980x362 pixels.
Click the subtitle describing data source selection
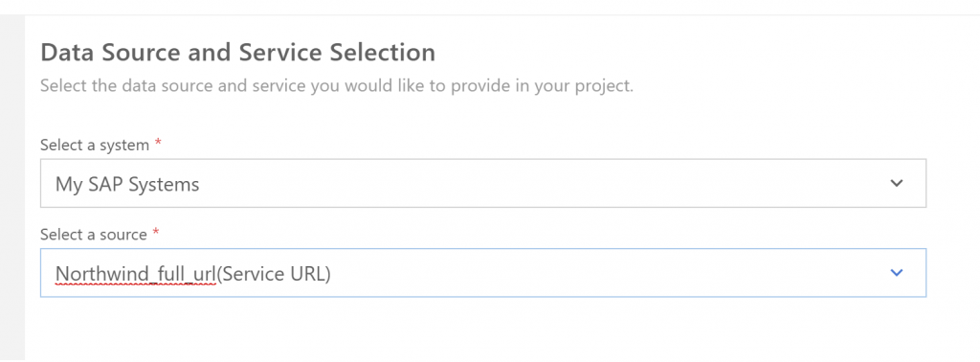click(337, 85)
